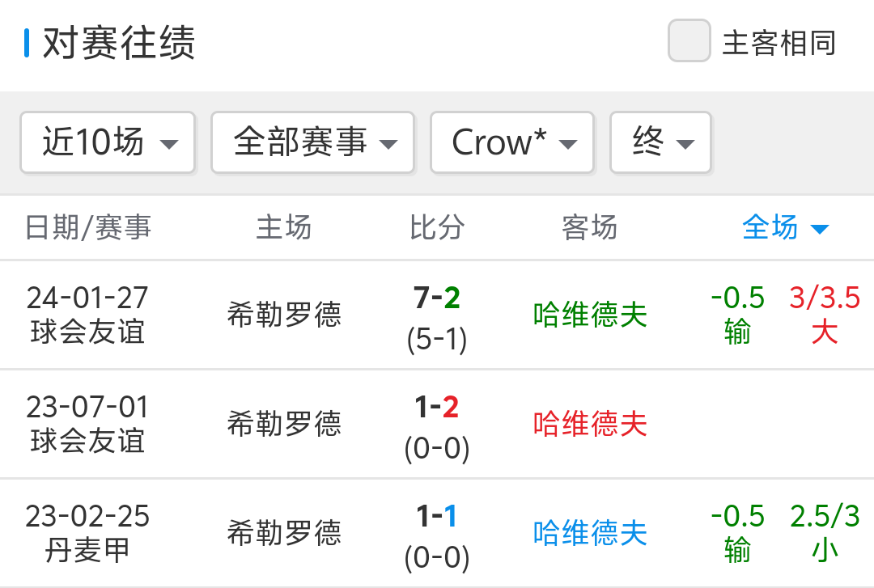Click 希勒罗德 home team in 丹麦甲 row
The image size is (874, 588).
pos(284,533)
